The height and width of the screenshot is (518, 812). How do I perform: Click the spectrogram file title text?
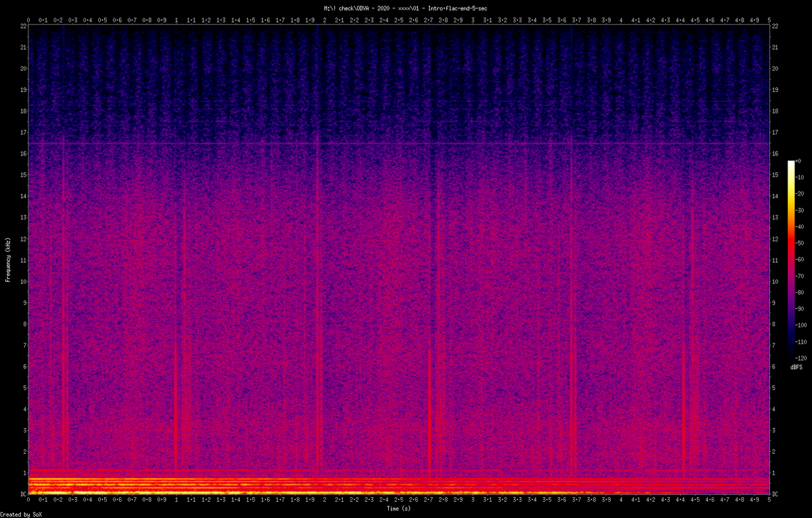point(405,8)
